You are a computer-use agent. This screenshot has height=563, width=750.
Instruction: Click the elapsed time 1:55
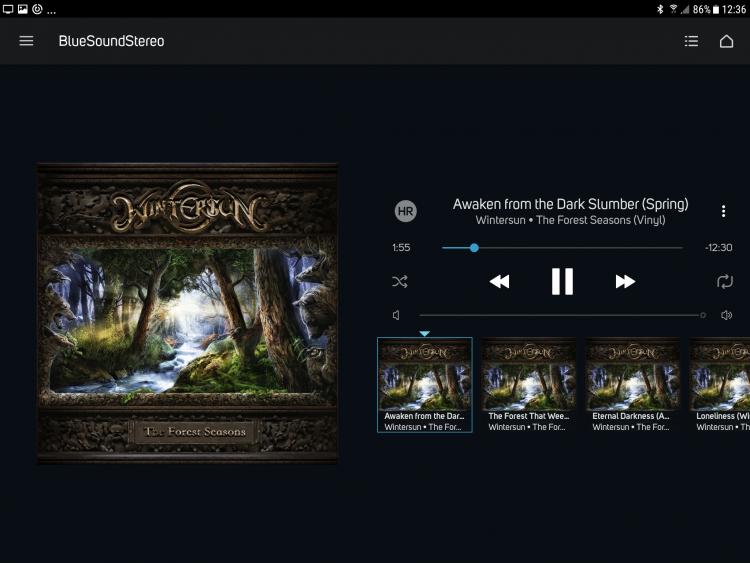(x=401, y=247)
